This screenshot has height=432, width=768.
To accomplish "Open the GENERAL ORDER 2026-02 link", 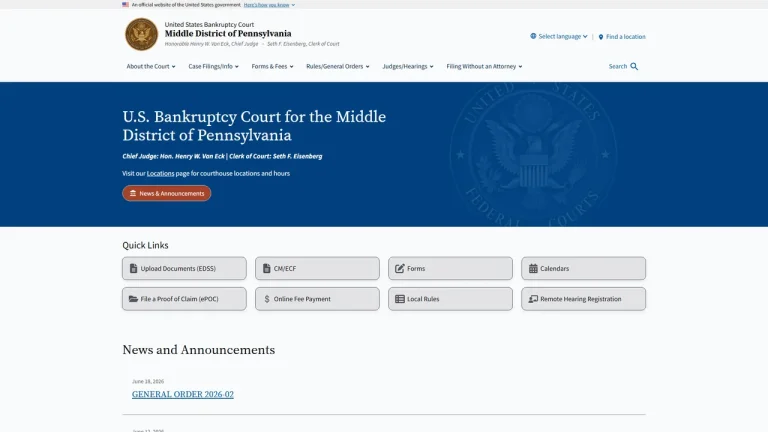I will click(183, 394).
